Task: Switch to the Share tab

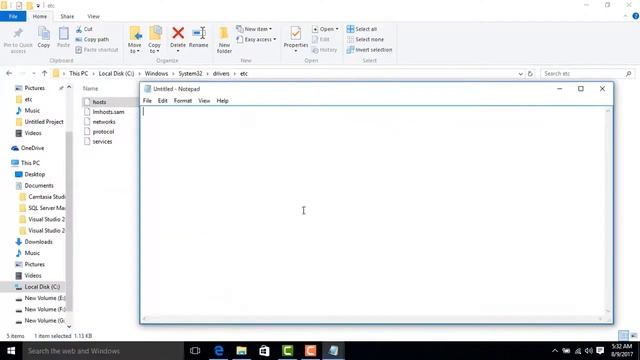Action: [x=67, y=16]
